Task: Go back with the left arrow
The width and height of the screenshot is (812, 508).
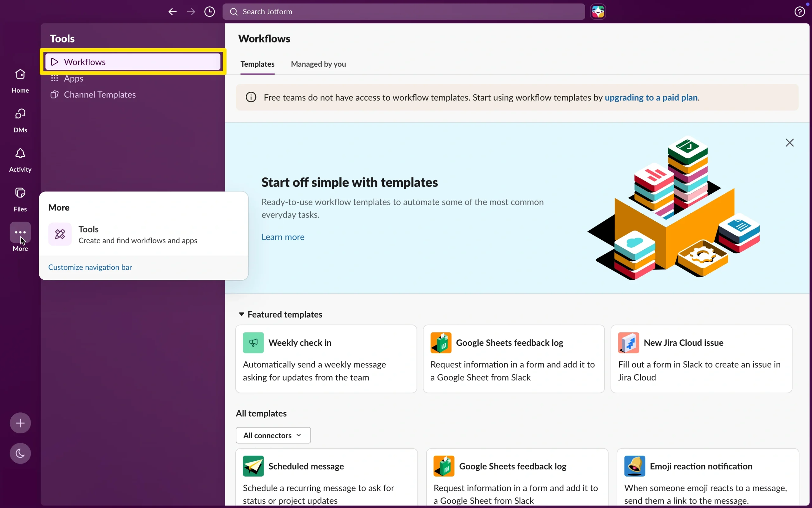Action: coord(173,12)
